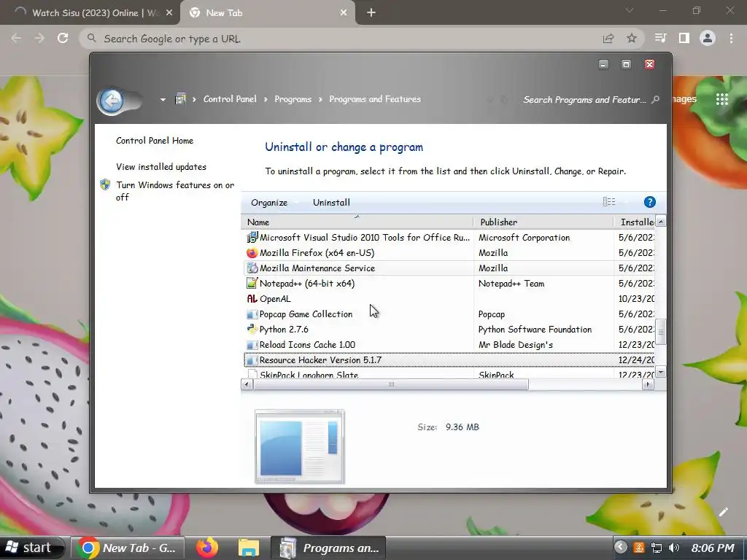
Task: Close the New Tab tab
Action: 344,13
